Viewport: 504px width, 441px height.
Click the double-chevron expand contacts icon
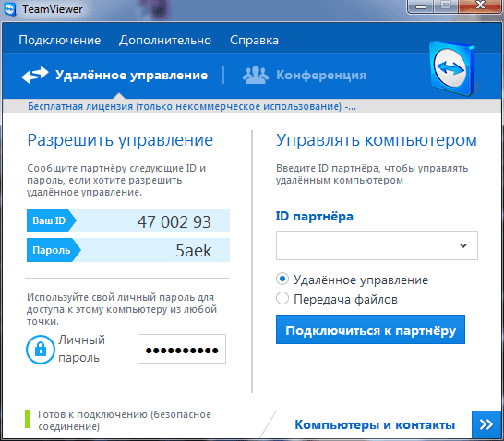coord(486,424)
